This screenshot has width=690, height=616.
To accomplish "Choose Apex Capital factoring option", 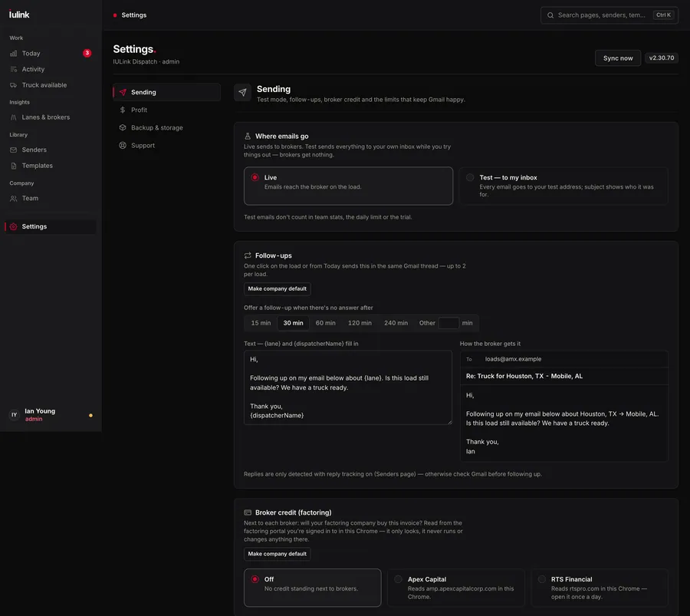I will [x=456, y=588].
